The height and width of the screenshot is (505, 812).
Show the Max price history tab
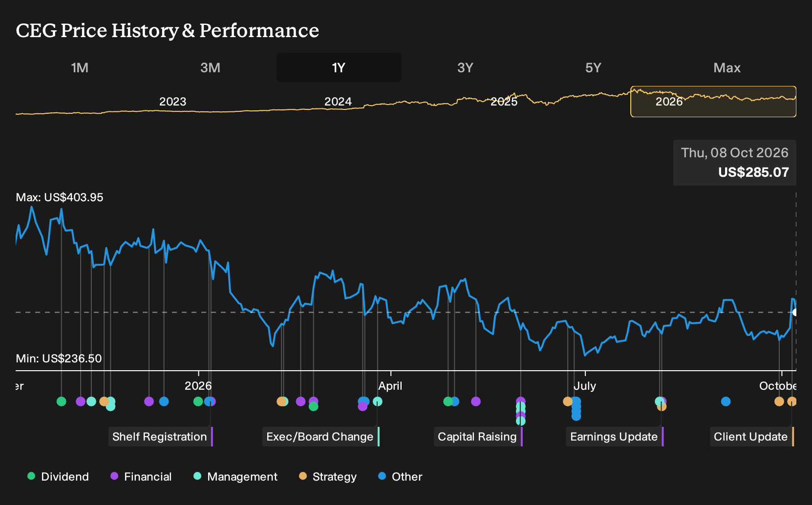[x=727, y=67]
